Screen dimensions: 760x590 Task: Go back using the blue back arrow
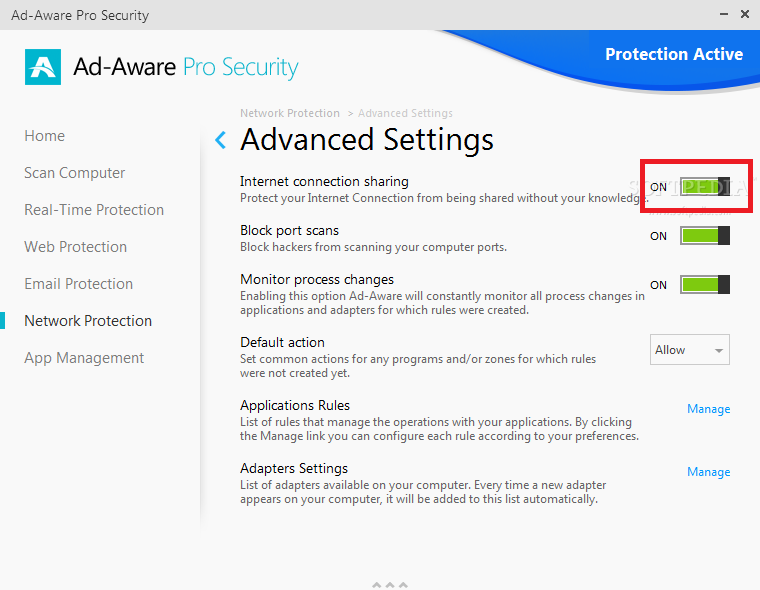click(x=221, y=140)
